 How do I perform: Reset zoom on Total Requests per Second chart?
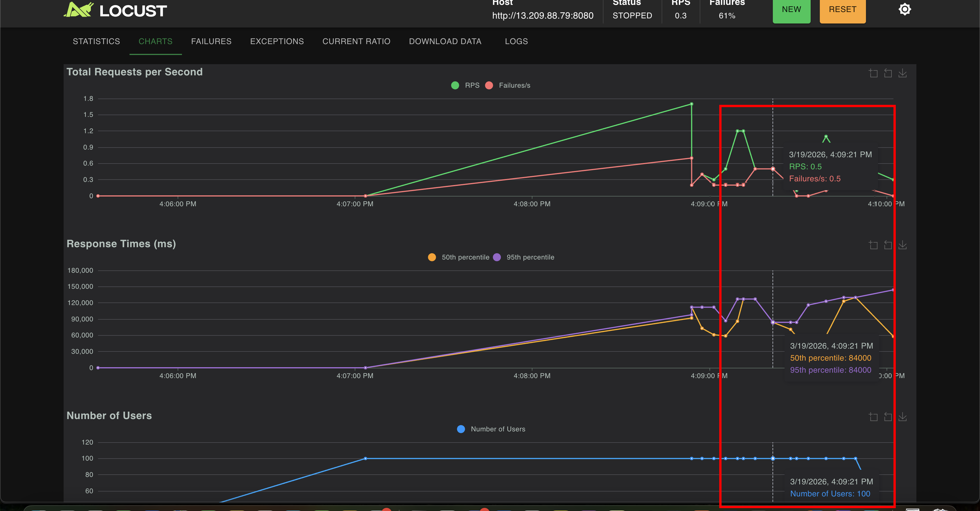click(x=888, y=73)
